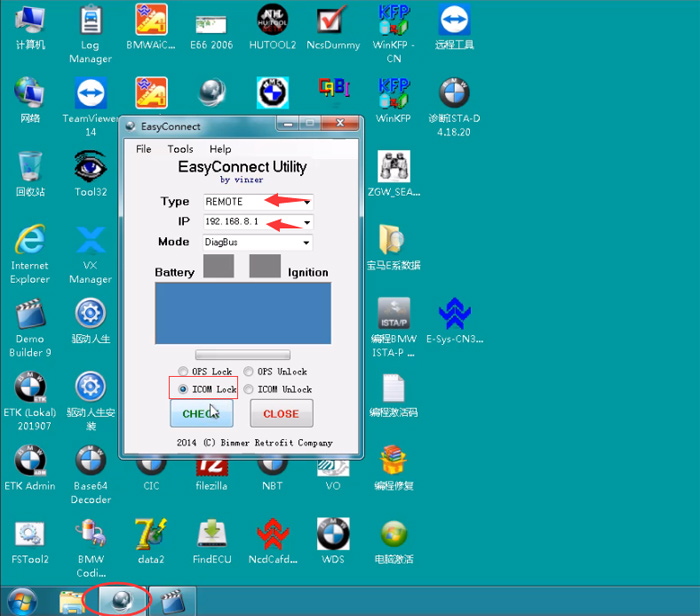Screen dimensions: 700x616
Task: Expand the IP address dropdown arrow
Action: [x=307, y=222]
